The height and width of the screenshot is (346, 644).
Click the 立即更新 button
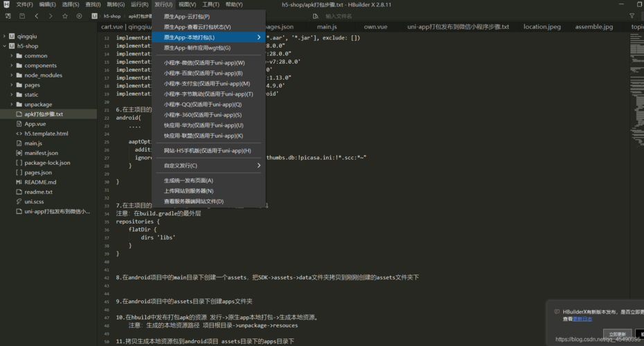(x=617, y=334)
